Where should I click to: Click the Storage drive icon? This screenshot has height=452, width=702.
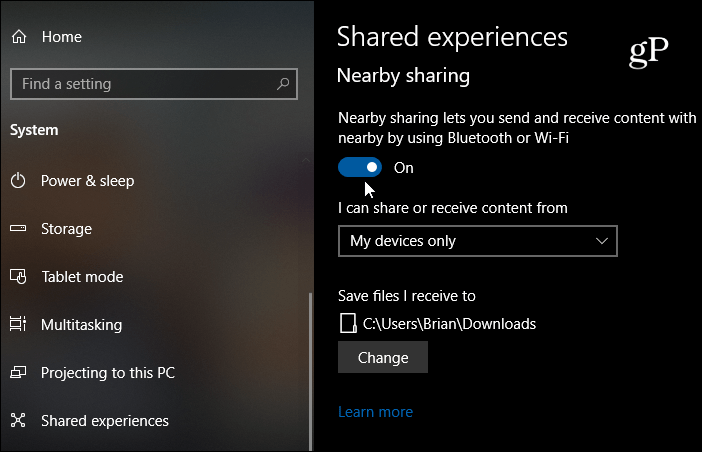click(x=18, y=229)
